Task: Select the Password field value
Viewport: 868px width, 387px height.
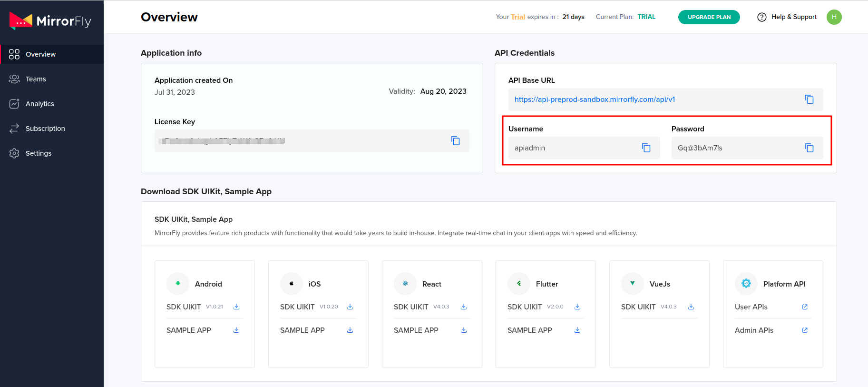Action: pos(747,148)
